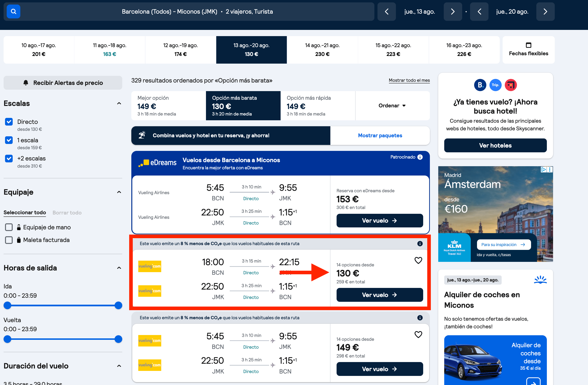Collapse the Horas de salida section

tap(119, 268)
